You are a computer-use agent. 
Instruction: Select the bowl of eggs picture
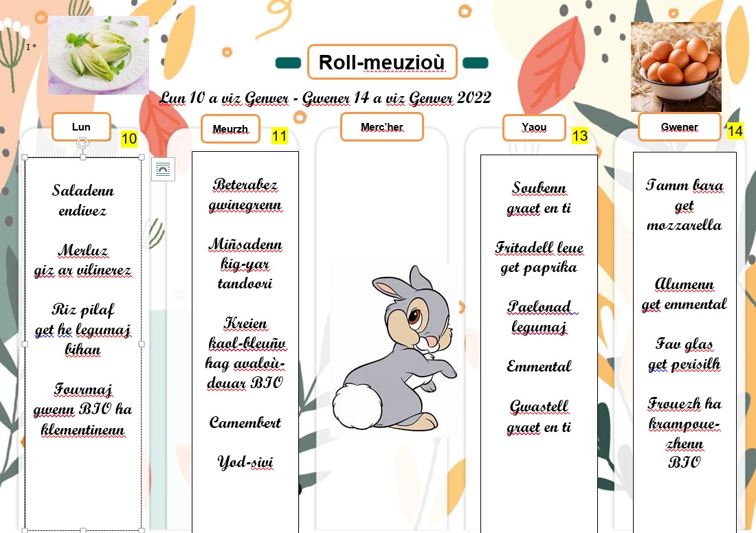[676, 67]
